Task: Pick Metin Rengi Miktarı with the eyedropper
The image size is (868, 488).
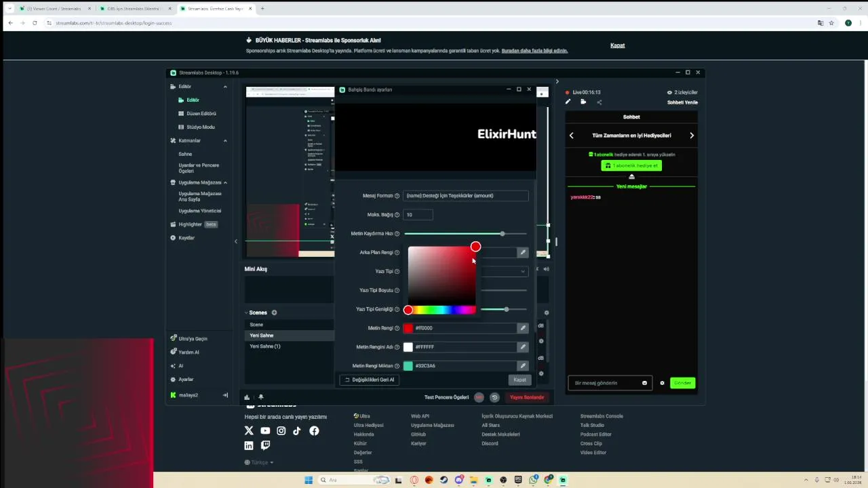Action: coord(523,366)
